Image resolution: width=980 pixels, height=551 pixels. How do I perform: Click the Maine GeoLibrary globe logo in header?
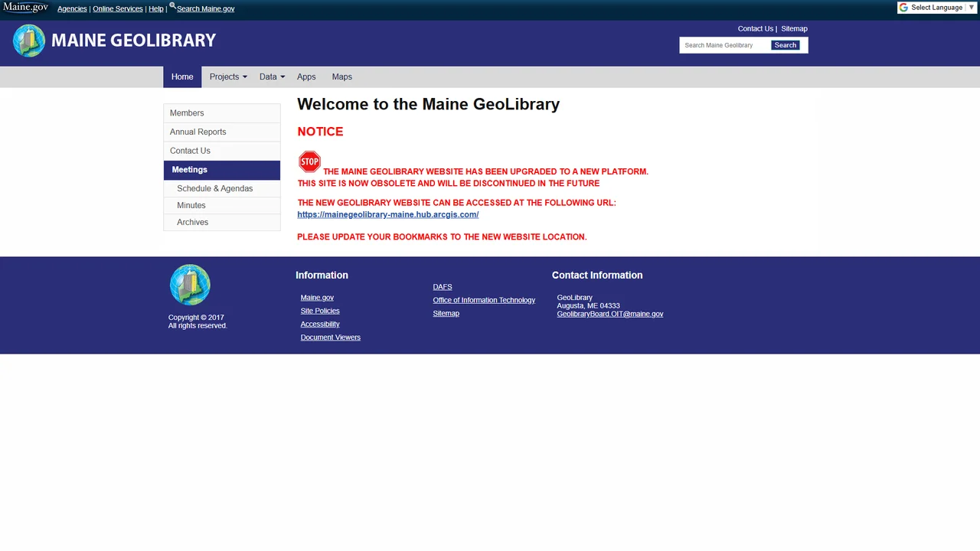(x=29, y=41)
